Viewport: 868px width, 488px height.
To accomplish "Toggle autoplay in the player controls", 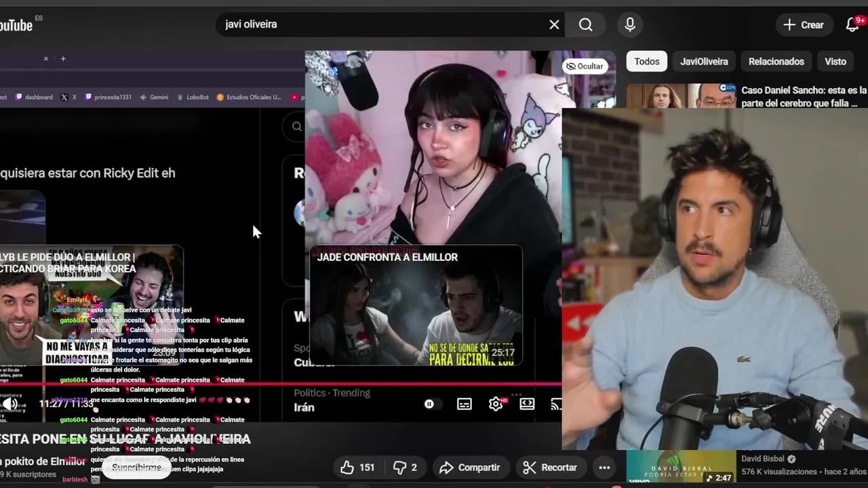I will pyautogui.click(x=429, y=403).
